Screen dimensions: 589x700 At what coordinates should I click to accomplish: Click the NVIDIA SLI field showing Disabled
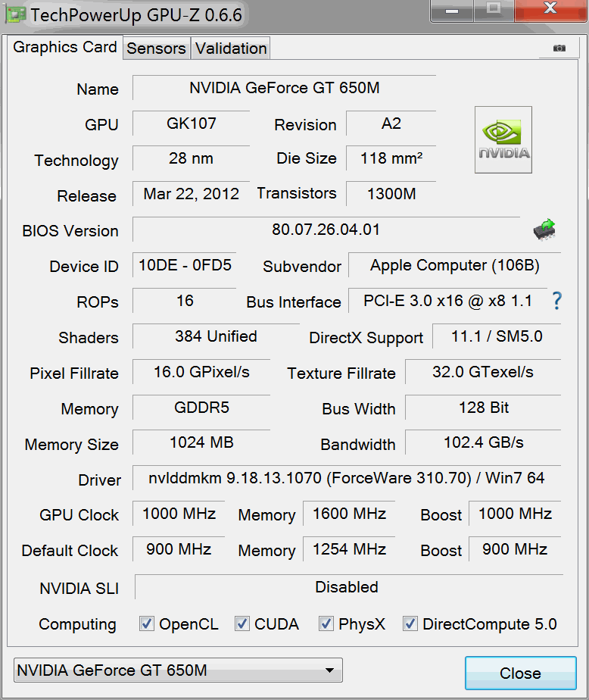(348, 587)
